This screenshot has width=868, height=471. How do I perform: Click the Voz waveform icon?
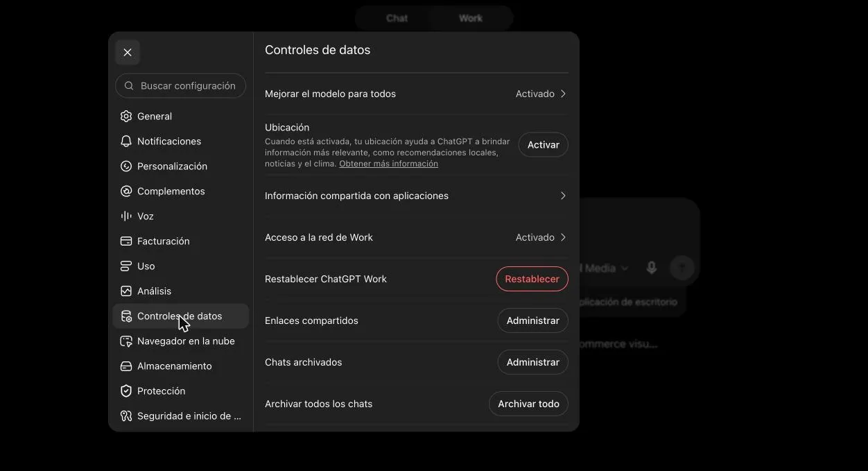tap(126, 216)
